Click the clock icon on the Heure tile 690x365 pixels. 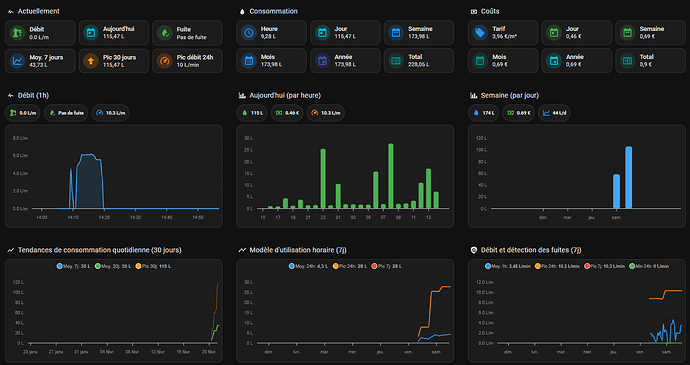[x=249, y=33]
